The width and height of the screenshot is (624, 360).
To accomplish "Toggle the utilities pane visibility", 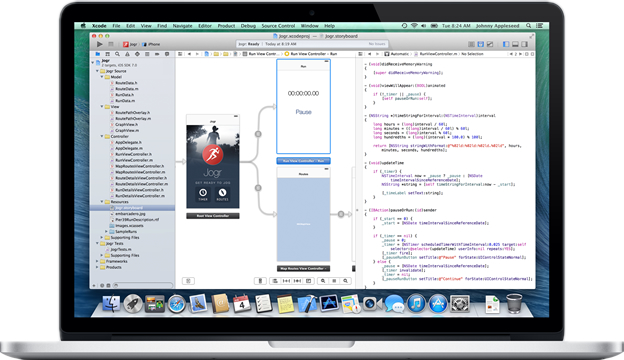I will 525,44.
